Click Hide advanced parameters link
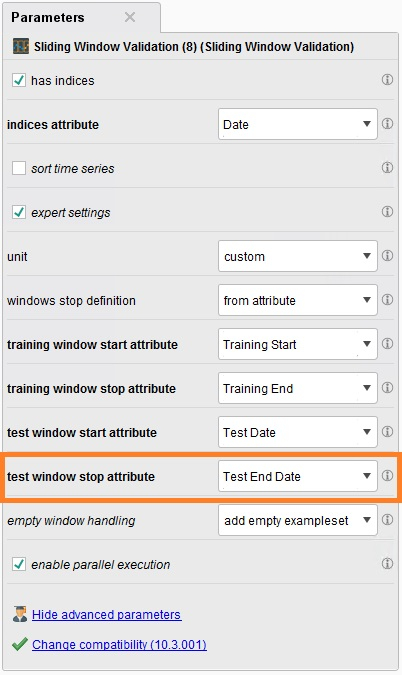 pos(106,614)
